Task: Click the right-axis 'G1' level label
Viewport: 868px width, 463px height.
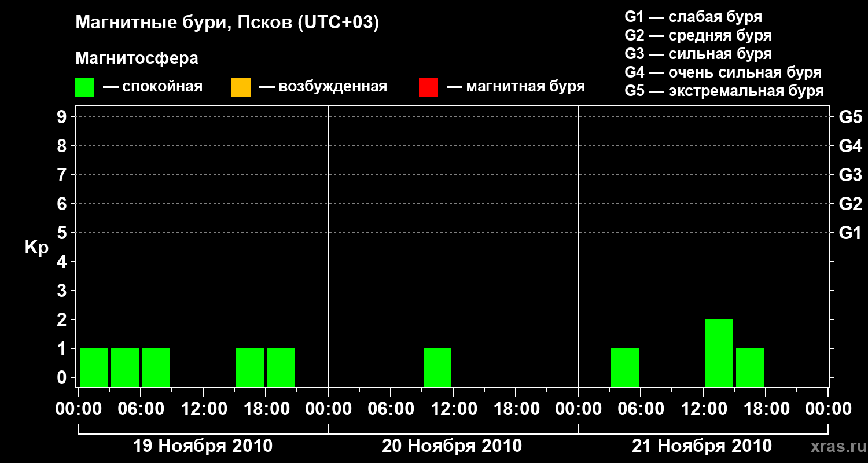Action: coord(851,233)
